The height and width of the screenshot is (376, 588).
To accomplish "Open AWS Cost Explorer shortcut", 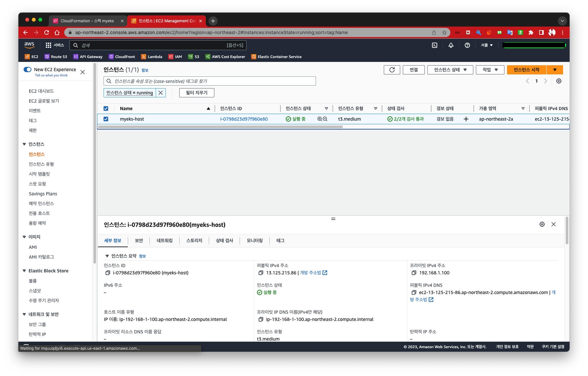I will (225, 57).
